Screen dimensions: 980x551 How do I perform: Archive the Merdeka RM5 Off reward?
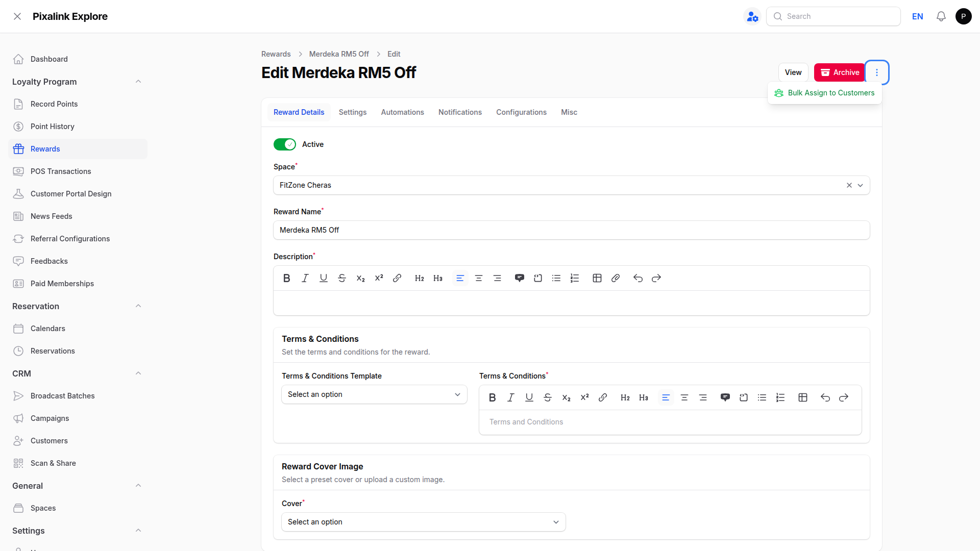(840, 72)
